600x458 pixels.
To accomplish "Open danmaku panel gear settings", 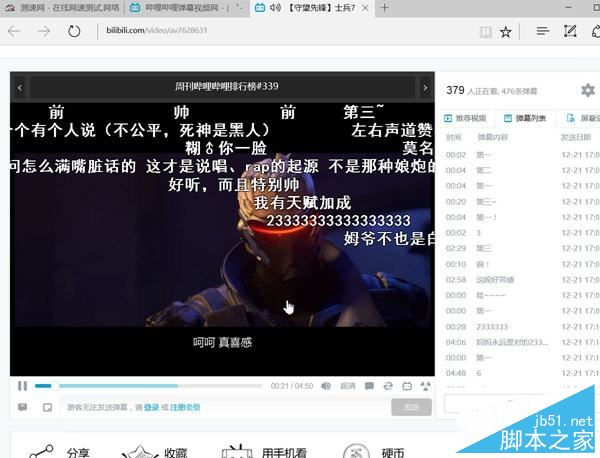I will point(588,91).
